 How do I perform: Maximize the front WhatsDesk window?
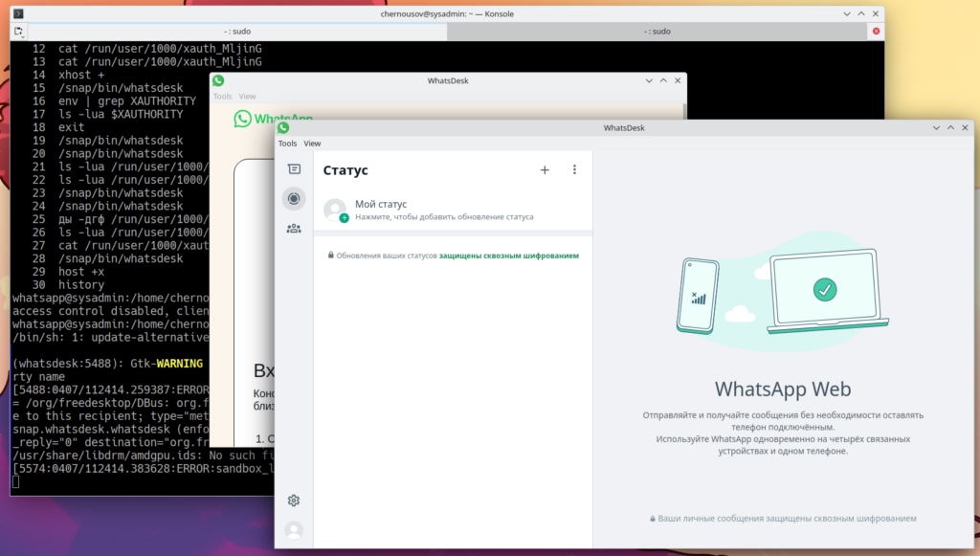[x=951, y=128]
